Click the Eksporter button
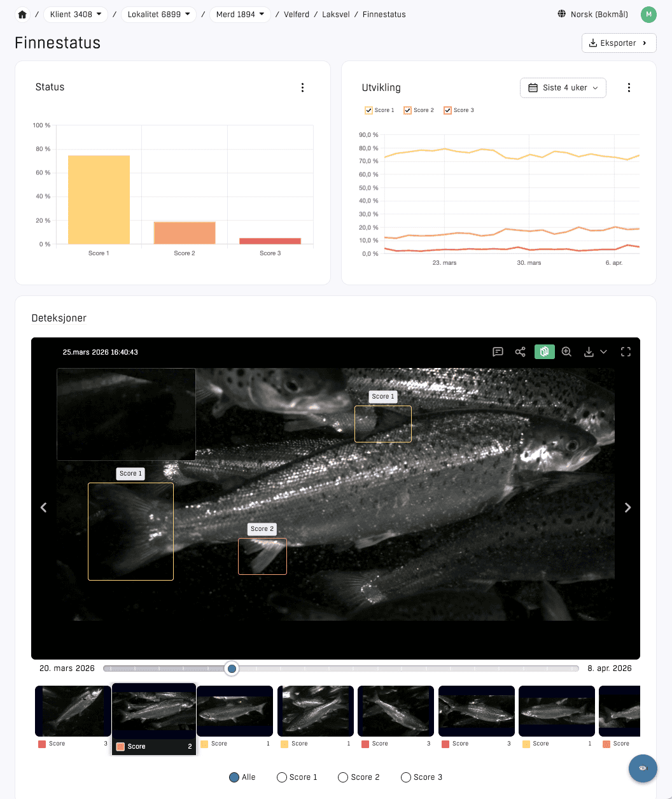Viewport: 672px width, 799px height. coord(619,43)
